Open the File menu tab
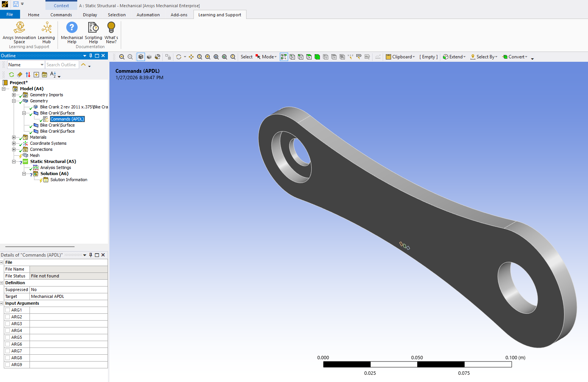 pyautogui.click(x=10, y=14)
